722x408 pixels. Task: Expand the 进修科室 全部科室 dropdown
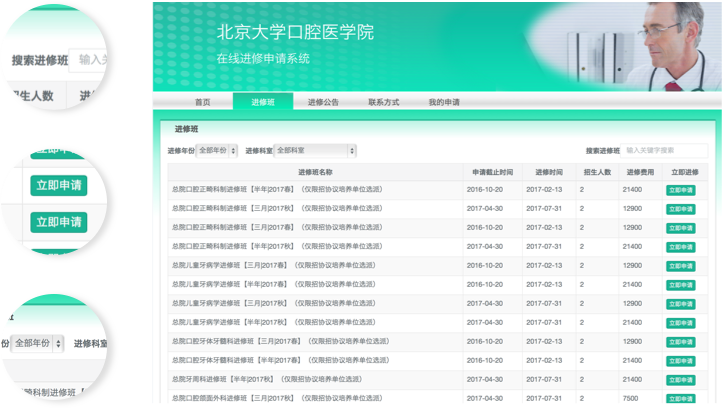[315, 151]
